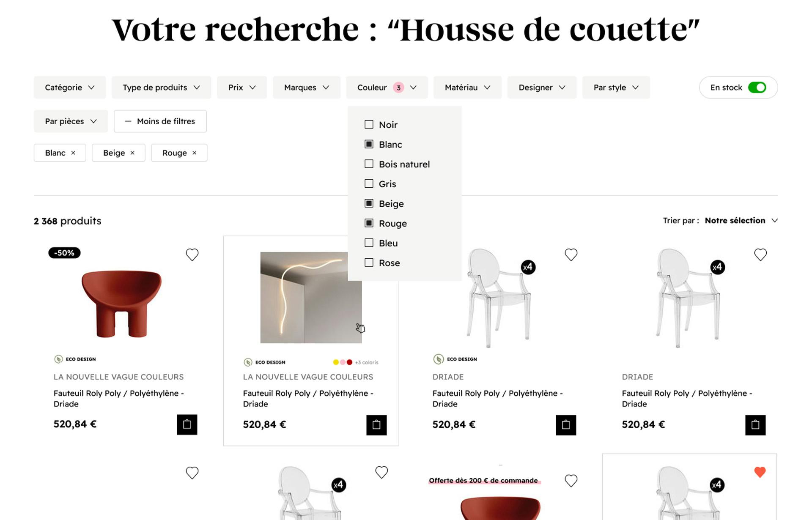Remove the Blanc filter chip

tap(73, 153)
